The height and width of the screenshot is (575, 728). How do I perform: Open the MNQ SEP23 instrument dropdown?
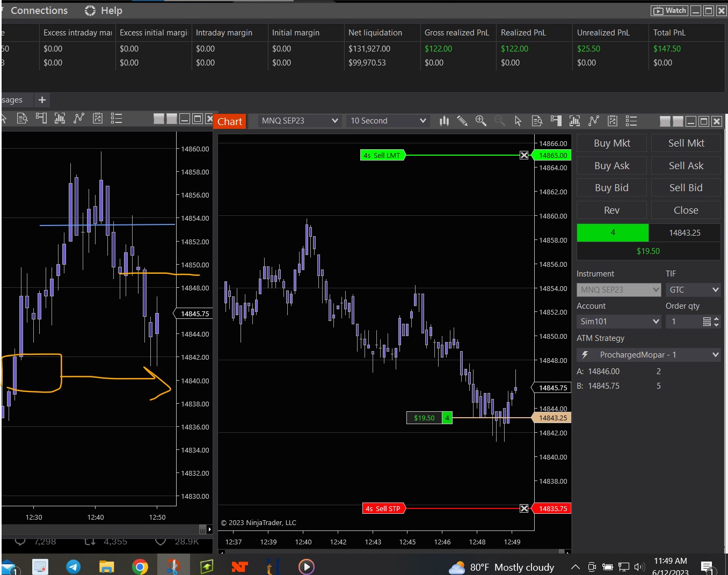[300, 121]
